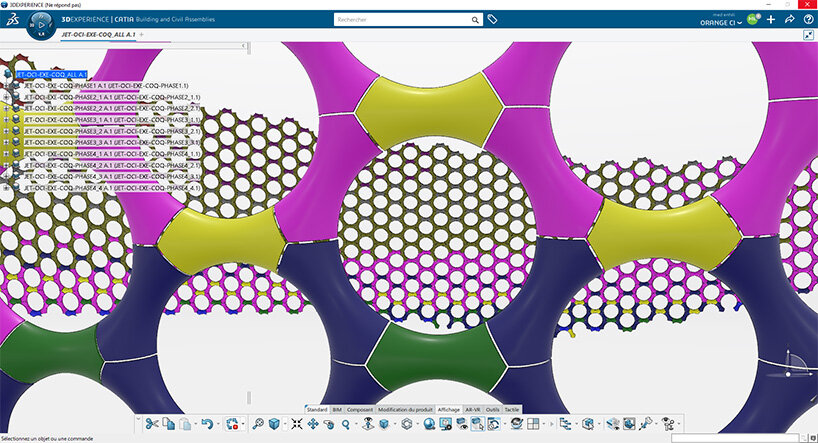Select the Outils tab
The image size is (818, 443).
pos(493,410)
